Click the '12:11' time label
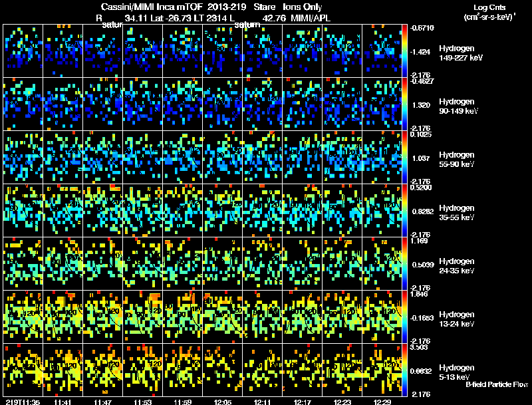 tap(262, 402)
